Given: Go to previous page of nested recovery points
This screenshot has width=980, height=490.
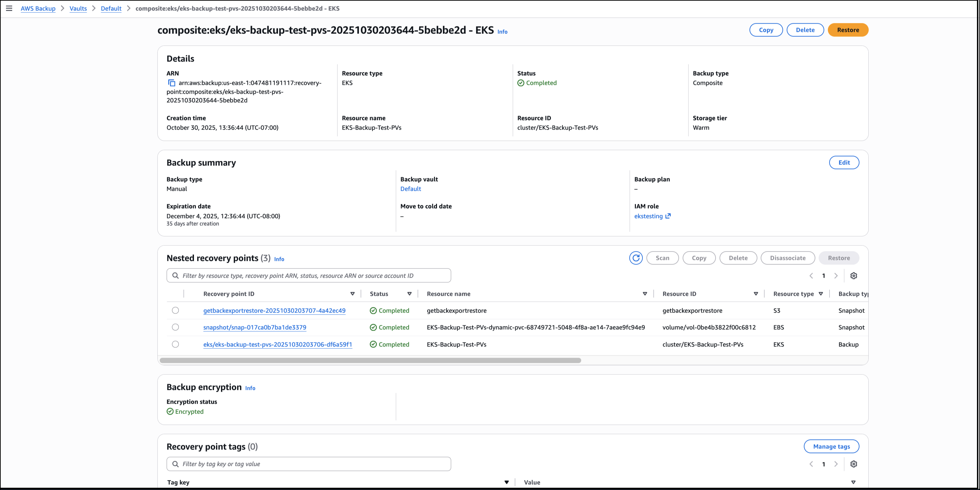Looking at the screenshot, I should pyautogui.click(x=811, y=275).
